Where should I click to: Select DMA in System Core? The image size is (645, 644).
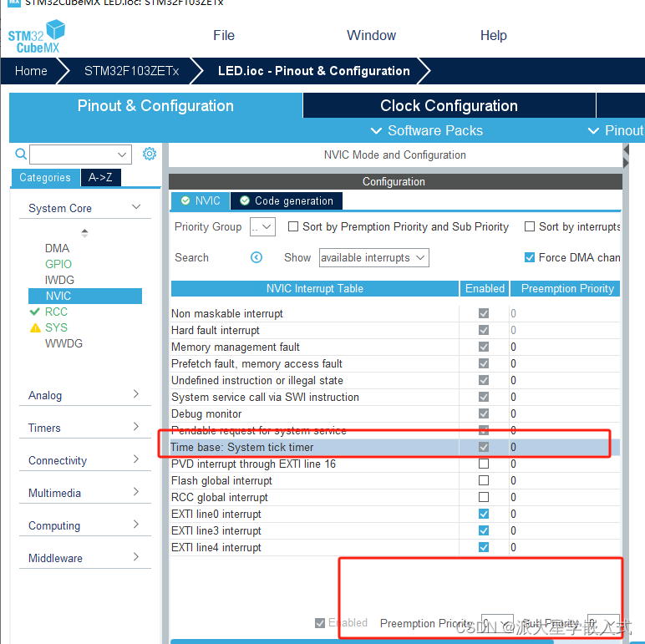[x=57, y=248]
